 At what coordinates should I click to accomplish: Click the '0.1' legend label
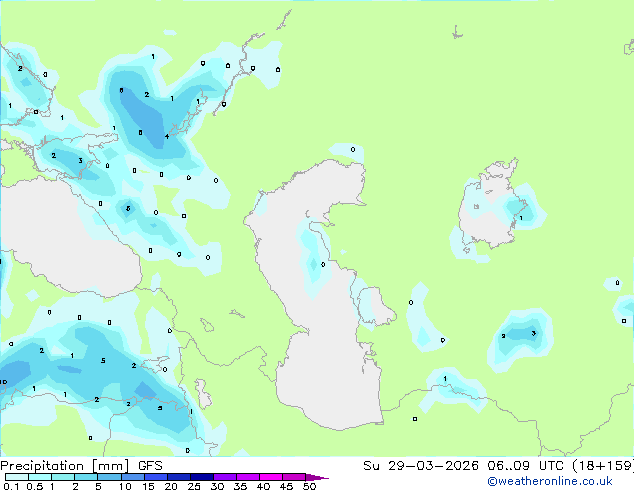(x=11, y=486)
